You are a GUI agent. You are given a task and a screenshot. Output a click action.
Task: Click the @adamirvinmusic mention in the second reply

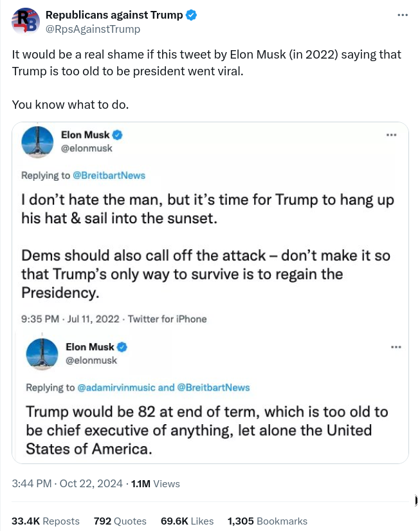pyautogui.click(x=116, y=387)
